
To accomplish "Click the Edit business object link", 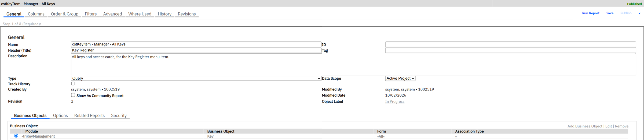I will point(609,126).
